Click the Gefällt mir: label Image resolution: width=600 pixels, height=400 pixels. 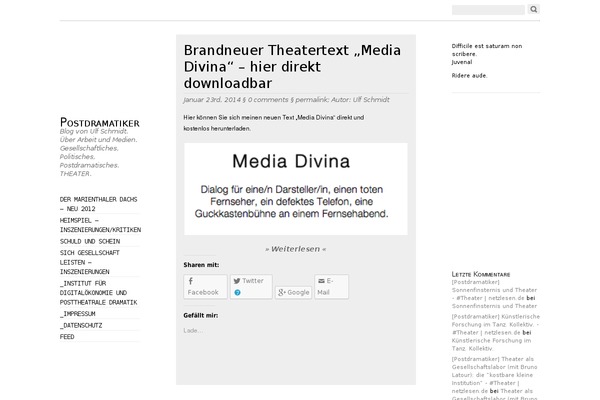click(201, 315)
